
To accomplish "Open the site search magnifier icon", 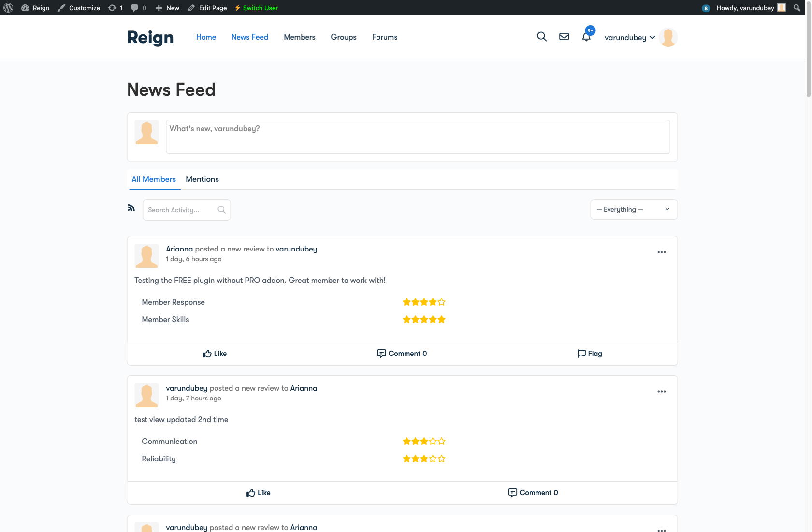I will click(x=541, y=36).
